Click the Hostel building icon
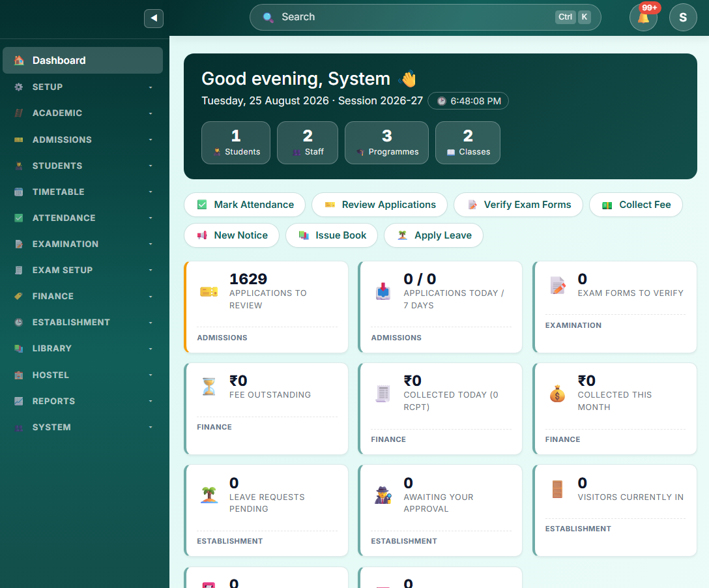This screenshot has height=588, width=709. tap(18, 375)
